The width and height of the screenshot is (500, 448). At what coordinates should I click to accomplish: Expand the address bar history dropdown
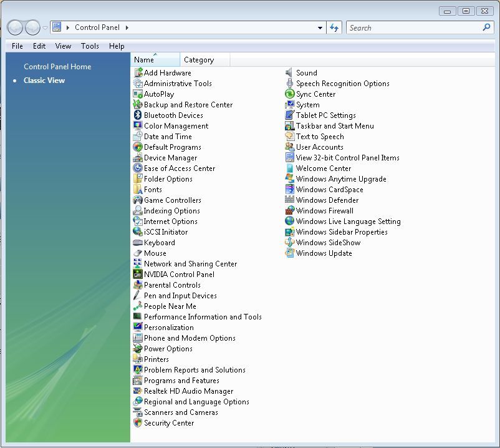point(320,27)
